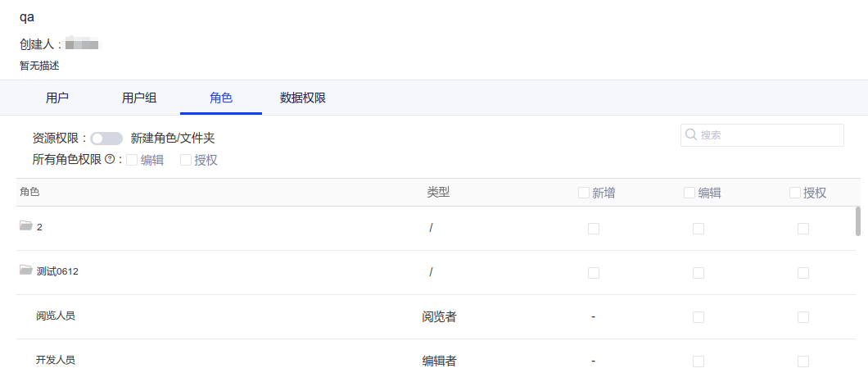Toggle the 资源权限 switch
This screenshot has width=868, height=382.
[106, 139]
